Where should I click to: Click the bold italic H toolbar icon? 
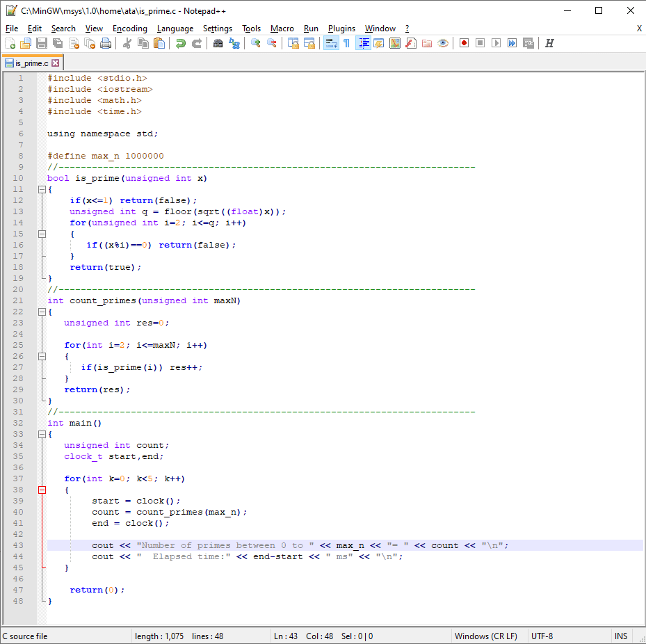(549, 43)
